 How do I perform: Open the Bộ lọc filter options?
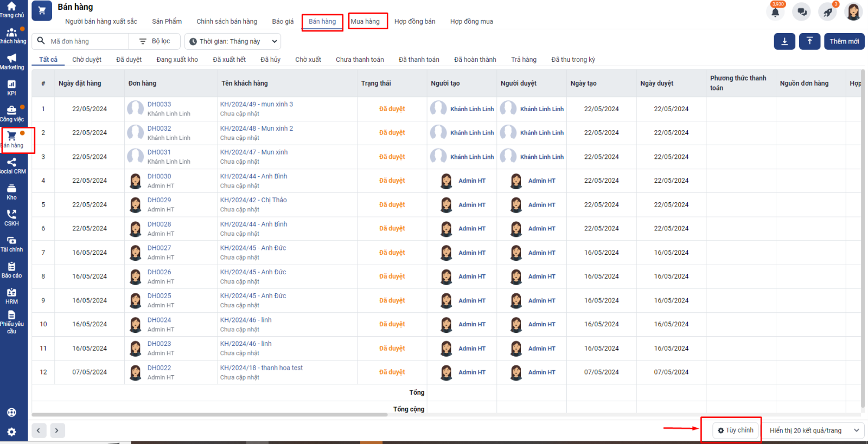tap(155, 41)
